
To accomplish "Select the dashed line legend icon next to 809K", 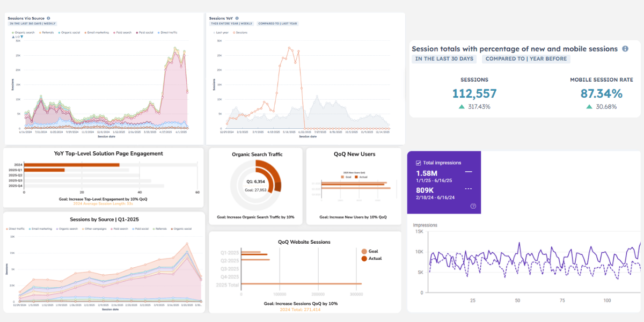I will click(x=469, y=189).
